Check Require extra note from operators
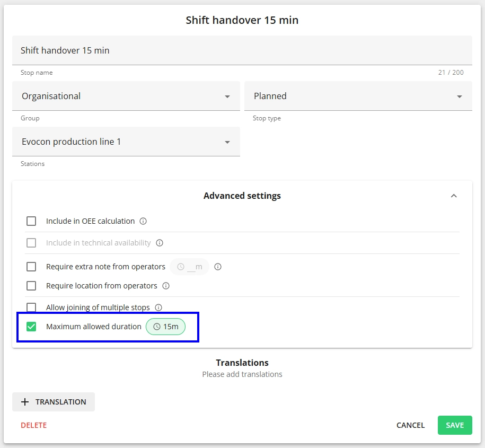485x448 pixels. 31,267
